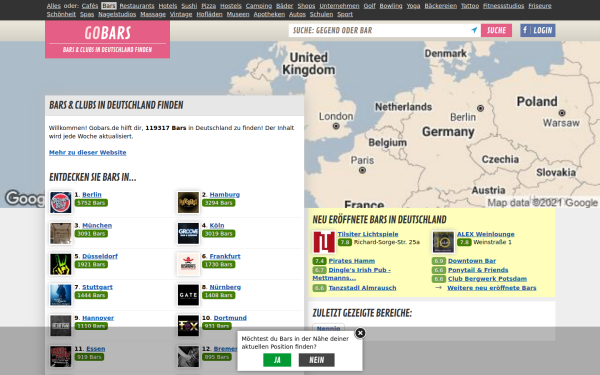Image resolution: width=600 pixels, height=375 pixels.
Task: Select Restaurants in the top category menu
Action: click(x=137, y=6)
